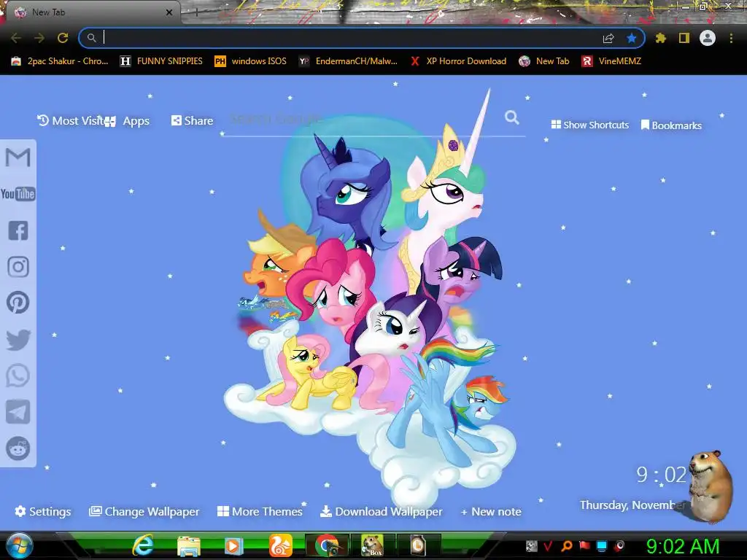Click the tray magnifier icon
The width and height of the screenshot is (747, 560).
[x=567, y=545]
